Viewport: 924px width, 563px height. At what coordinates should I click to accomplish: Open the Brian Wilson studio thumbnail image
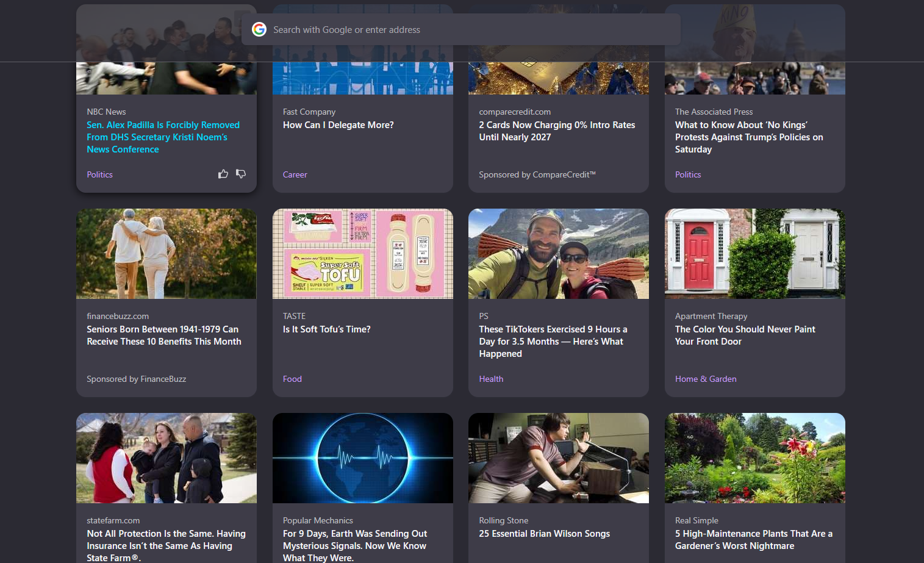559,458
